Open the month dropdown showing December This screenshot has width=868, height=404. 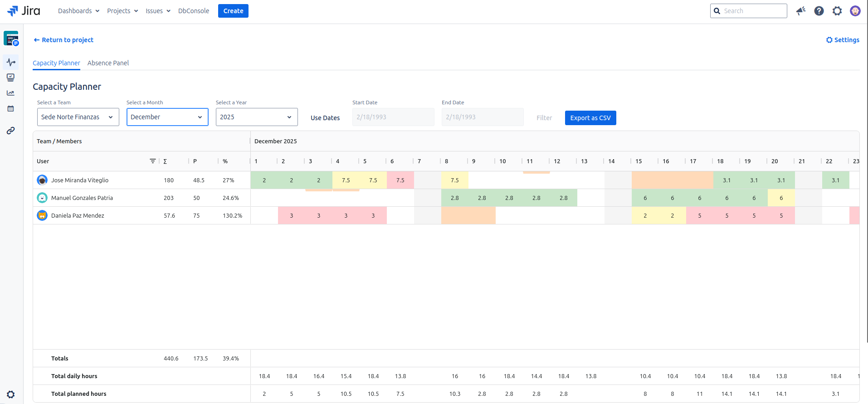click(167, 117)
